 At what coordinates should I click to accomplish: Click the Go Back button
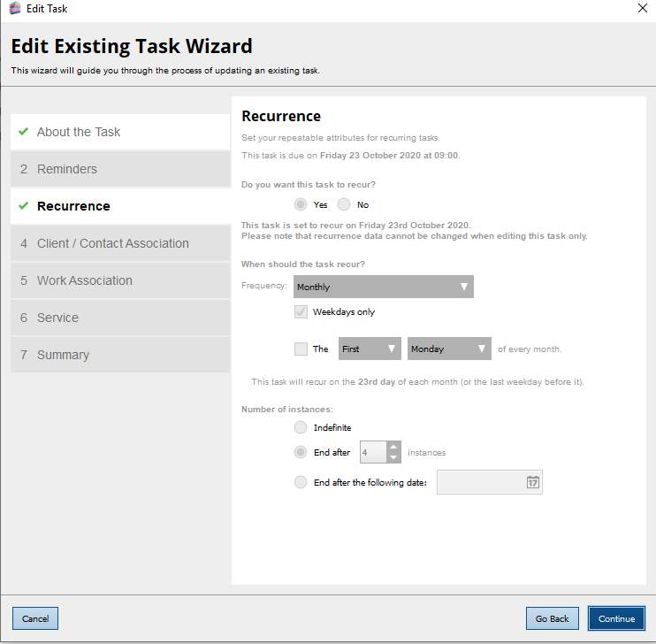coord(553,618)
